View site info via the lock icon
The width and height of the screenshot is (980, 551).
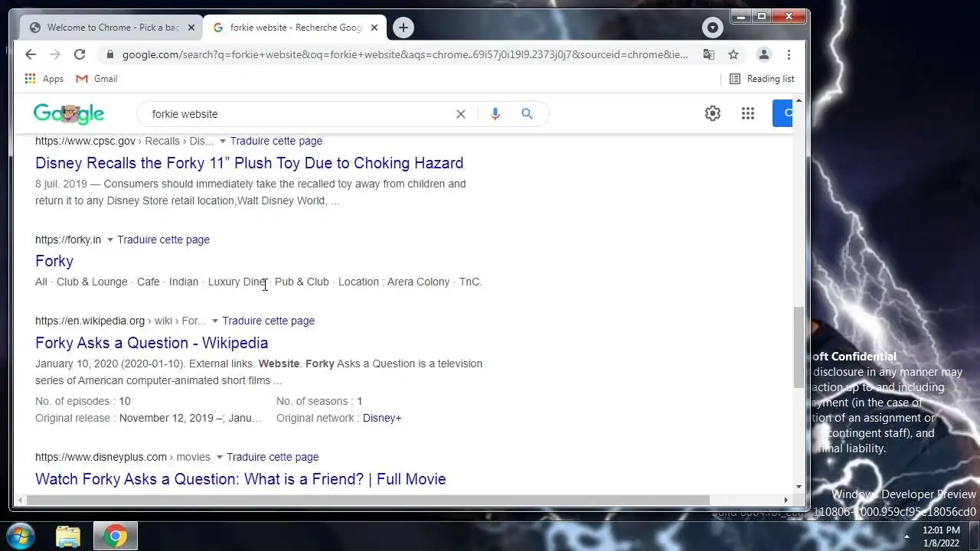[x=109, y=54]
